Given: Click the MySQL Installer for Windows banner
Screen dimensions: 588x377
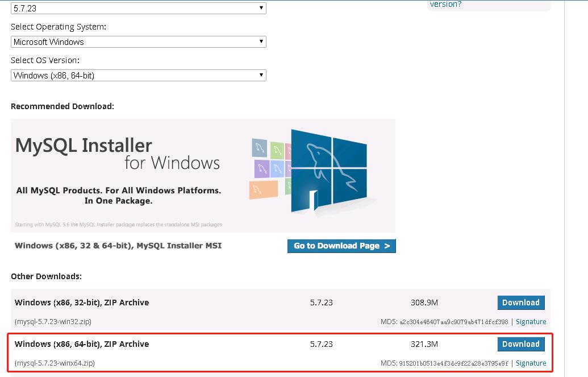Looking at the screenshot, I should 203,176.
